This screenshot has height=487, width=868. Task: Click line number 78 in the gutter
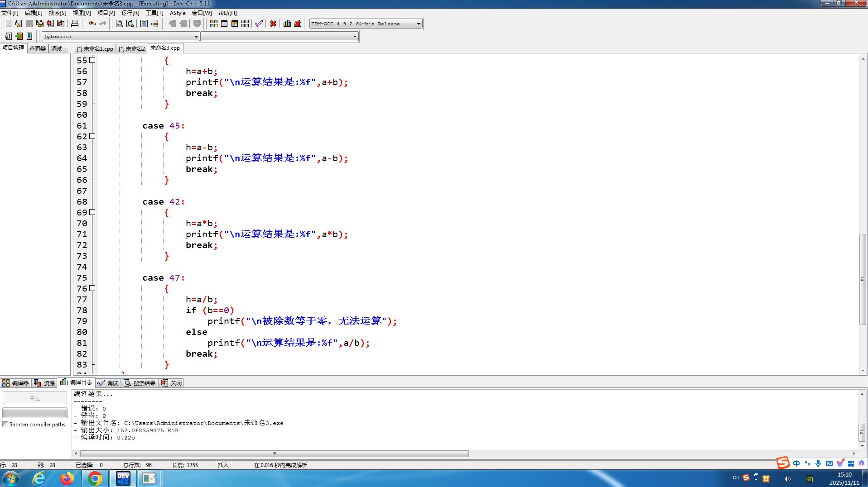[82, 310]
